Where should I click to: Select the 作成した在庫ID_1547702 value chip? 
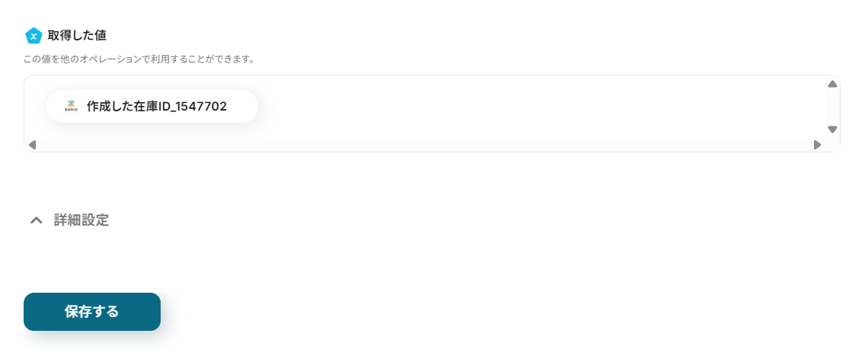point(152,107)
